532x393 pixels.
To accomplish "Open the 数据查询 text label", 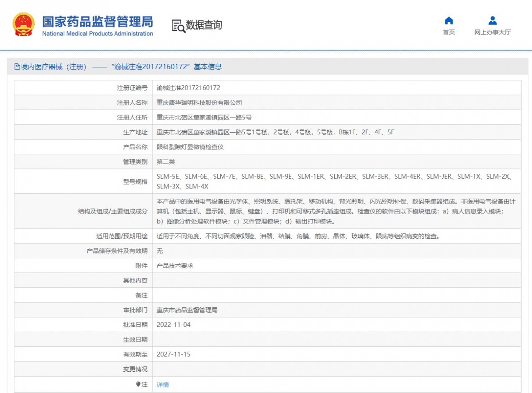I will [x=204, y=25].
